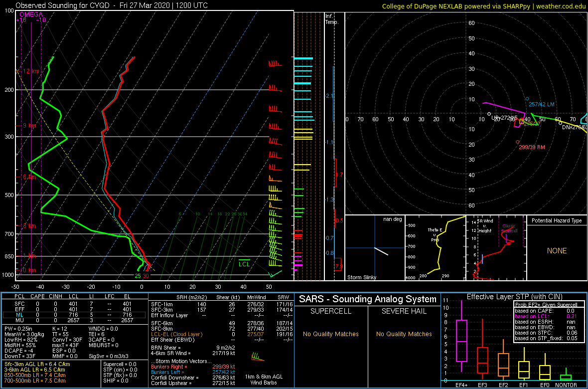Click the 4-6km SR Wind = 217/19 kt line
The image size is (588, 389).
click(193, 353)
